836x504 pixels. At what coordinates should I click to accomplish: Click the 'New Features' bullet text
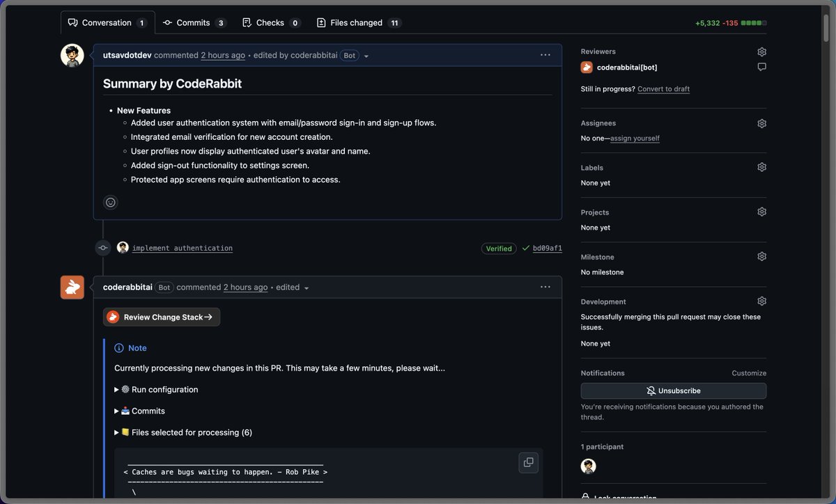(x=144, y=111)
